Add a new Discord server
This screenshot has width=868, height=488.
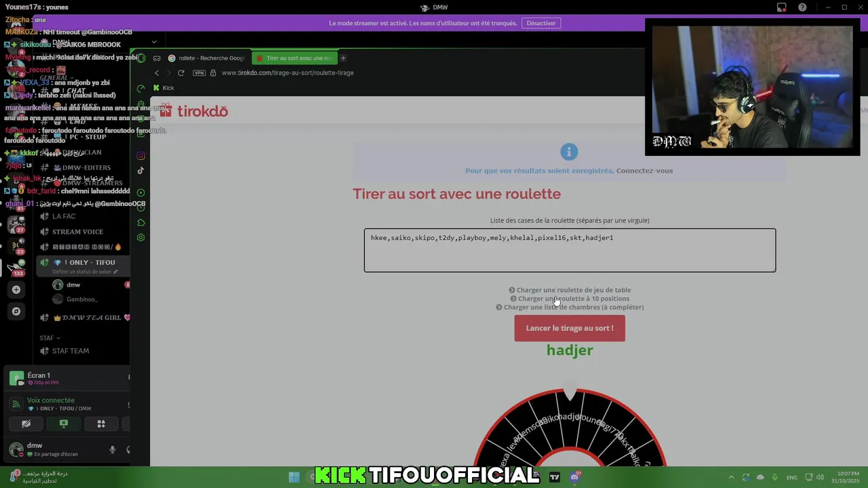click(x=16, y=289)
